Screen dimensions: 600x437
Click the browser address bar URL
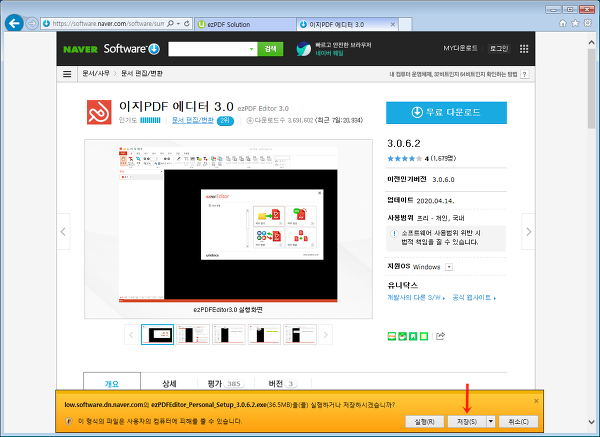[108, 24]
